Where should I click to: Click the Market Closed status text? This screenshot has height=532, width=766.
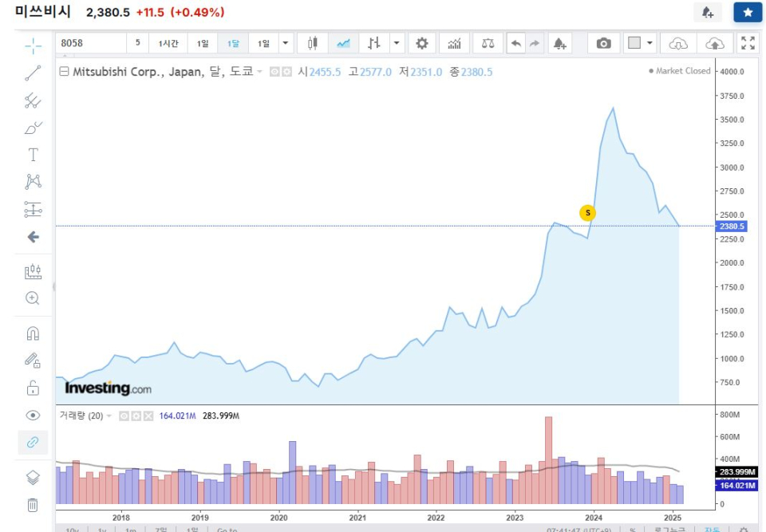click(x=683, y=71)
